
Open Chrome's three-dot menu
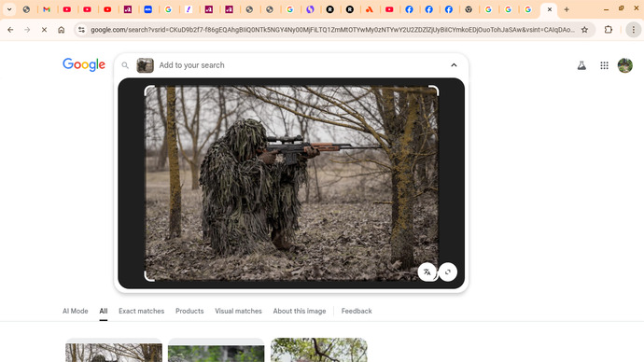(x=634, y=30)
